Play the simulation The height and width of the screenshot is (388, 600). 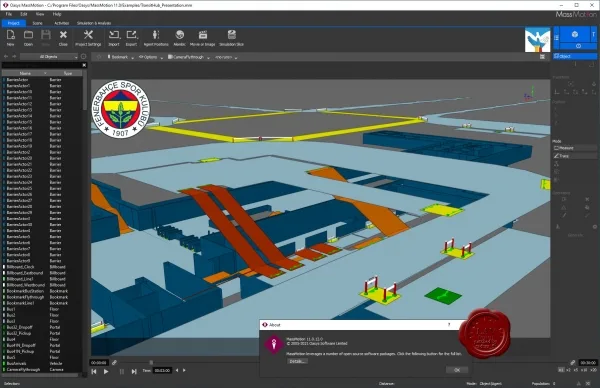pos(106,371)
